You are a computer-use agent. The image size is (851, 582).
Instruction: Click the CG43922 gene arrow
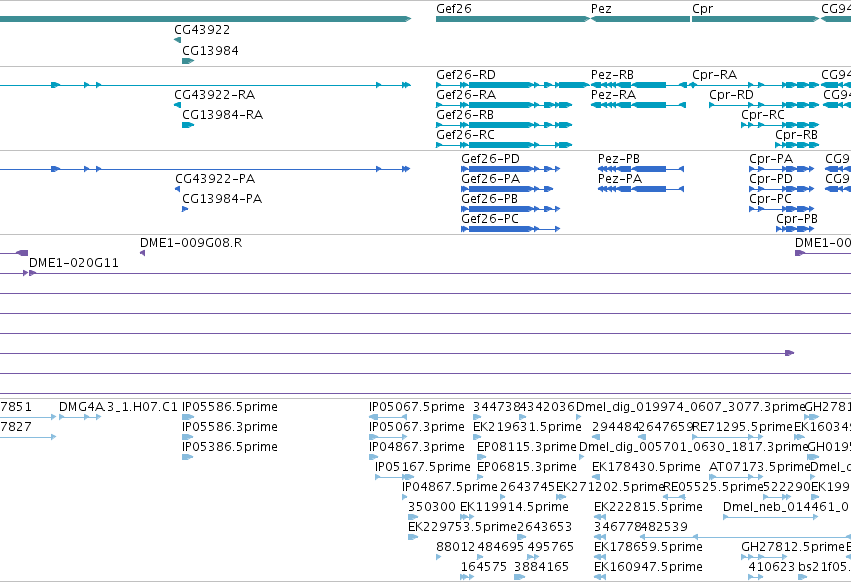[x=177, y=40]
